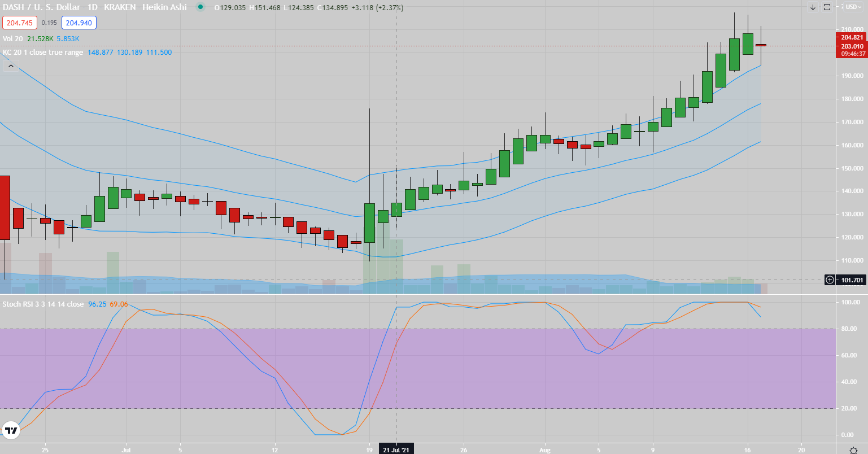Click the high value H151.468
The height and width of the screenshot is (454, 868).
tap(264, 7)
